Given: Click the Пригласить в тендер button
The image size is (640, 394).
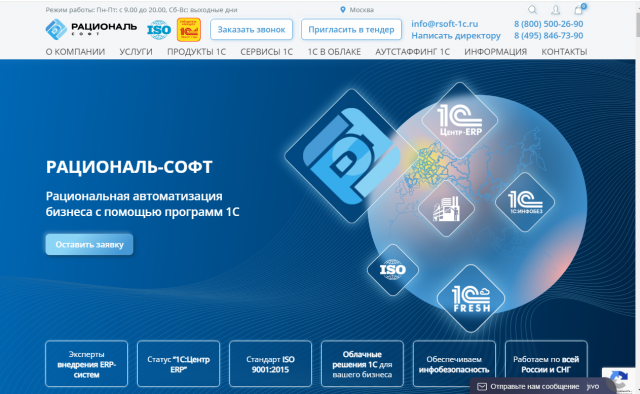Looking at the screenshot, I should [351, 29].
